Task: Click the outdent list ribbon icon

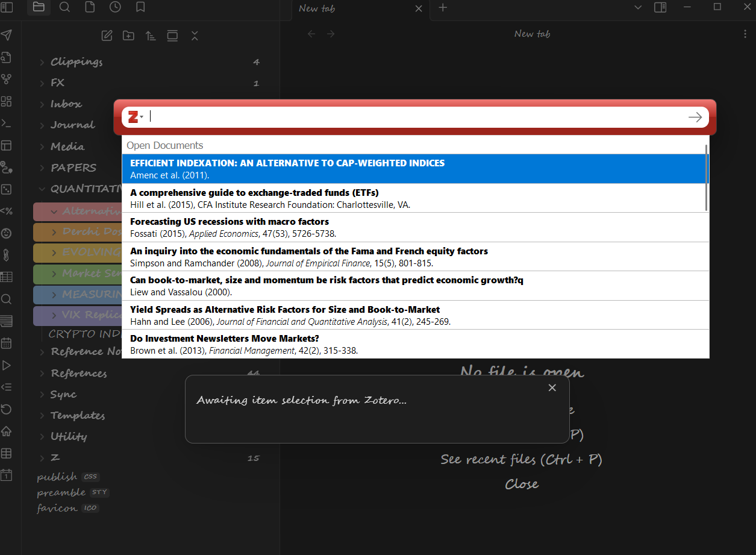Action: point(6,387)
